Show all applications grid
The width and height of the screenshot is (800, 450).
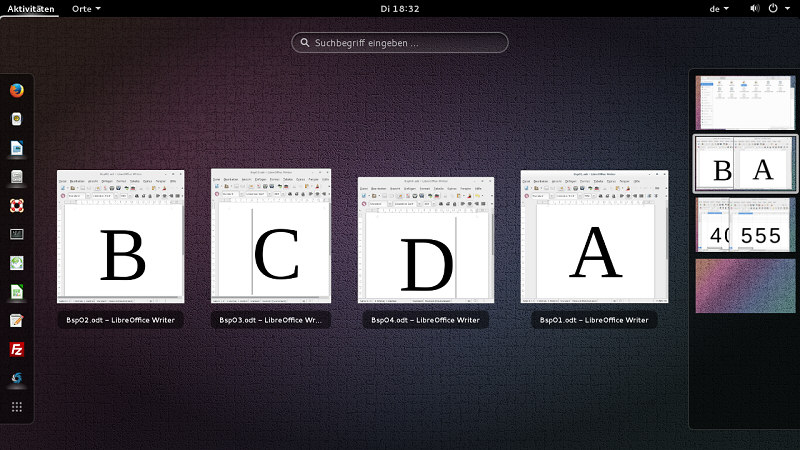pyautogui.click(x=17, y=407)
